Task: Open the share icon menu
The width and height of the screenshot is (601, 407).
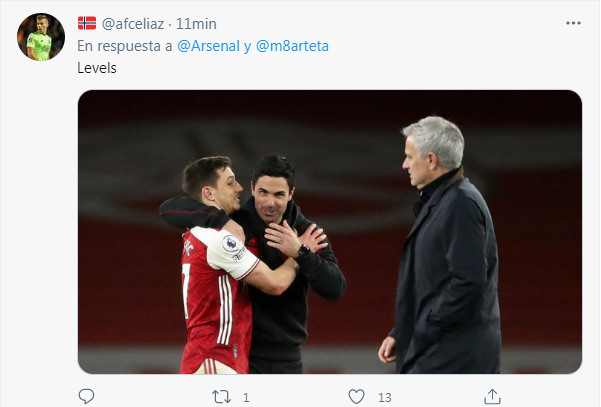Action: [x=491, y=396]
